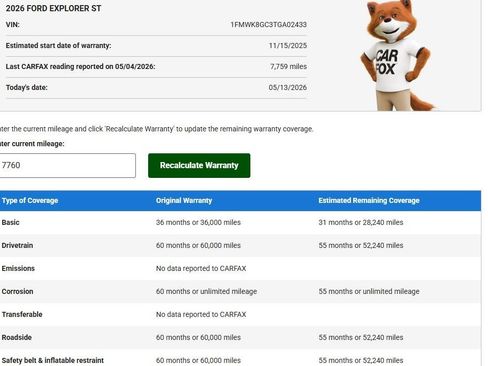Select Safety belt original warranty cell
This screenshot has width=488, height=366.
click(x=198, y=360)
